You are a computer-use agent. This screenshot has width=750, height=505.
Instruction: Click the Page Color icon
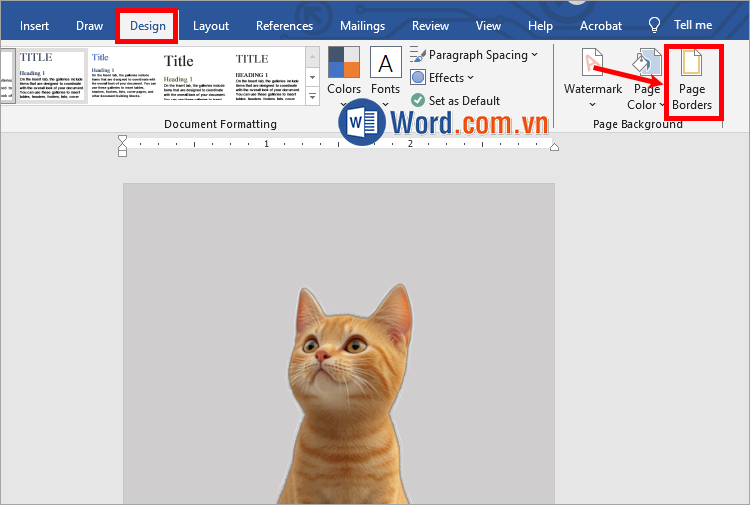(x=647, y=63)
